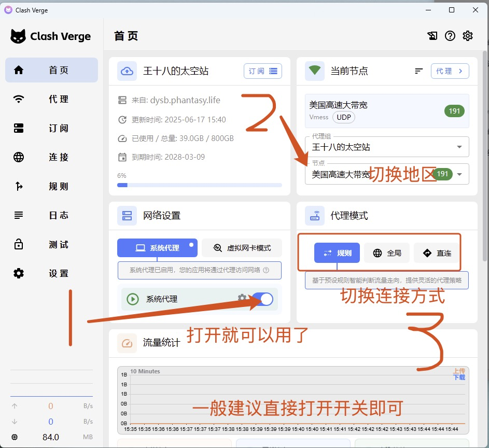The width and height of the screenshot is (489, 448).
Task: Select 直连 direct connection mode
Action: [436, 253]
